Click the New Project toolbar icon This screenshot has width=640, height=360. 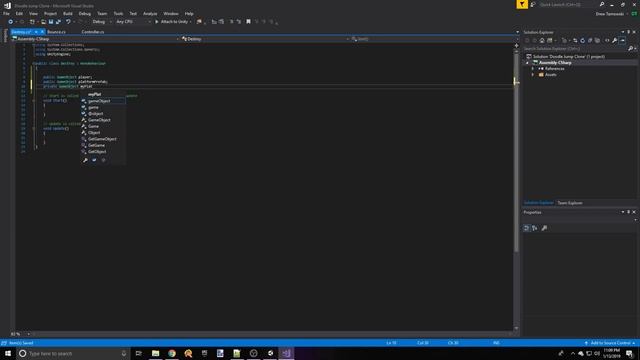click(32, 22)
